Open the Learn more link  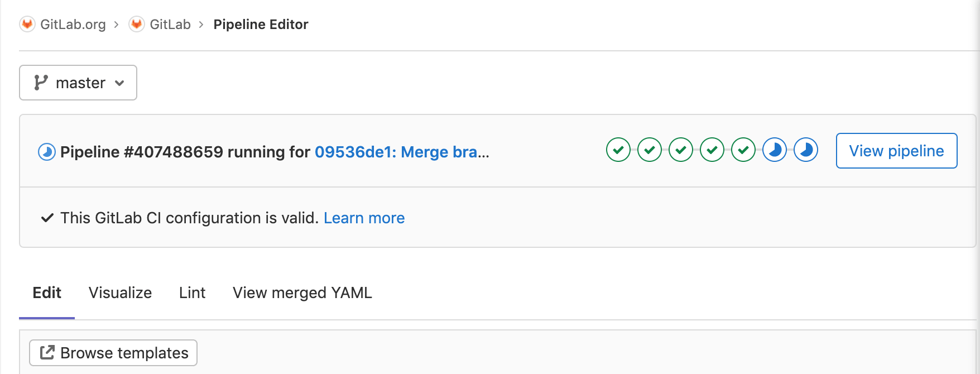click(x=364, y=218)
